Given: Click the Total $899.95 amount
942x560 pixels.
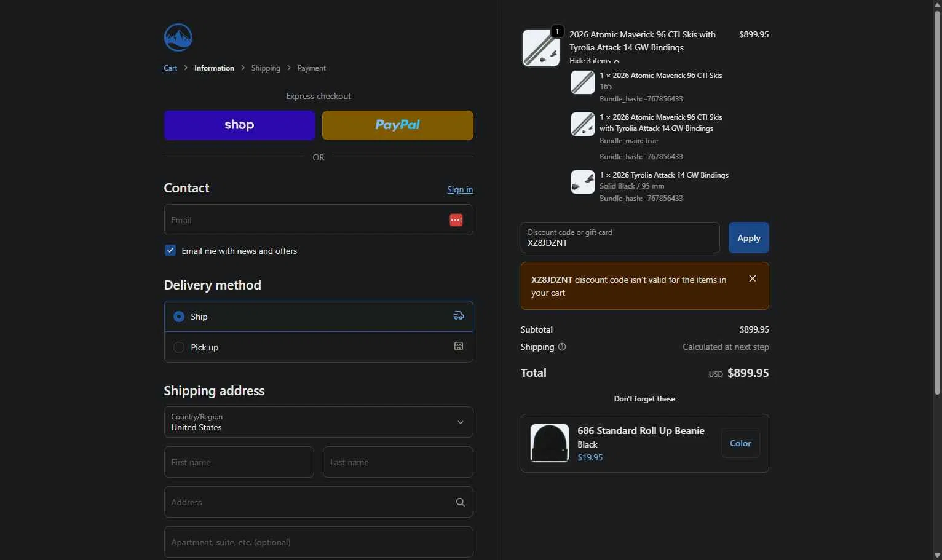Looking at the screenshot, I should click(748, 373).
